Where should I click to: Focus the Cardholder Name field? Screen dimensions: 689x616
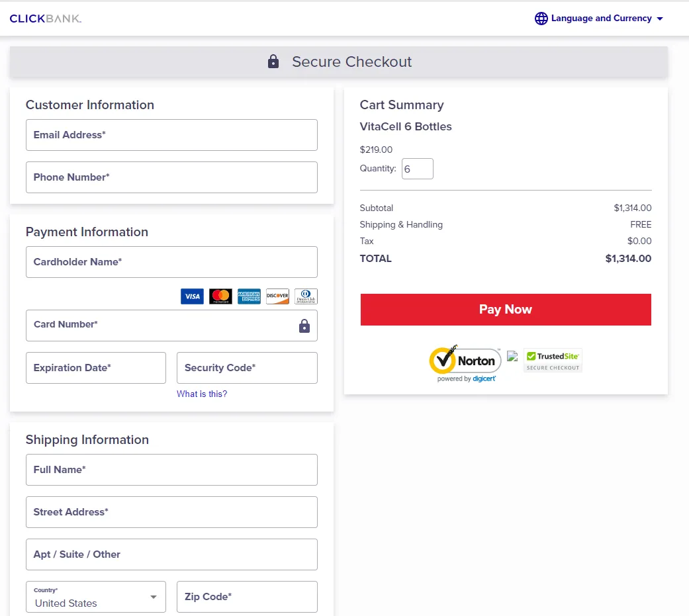[x=171, y=262]
